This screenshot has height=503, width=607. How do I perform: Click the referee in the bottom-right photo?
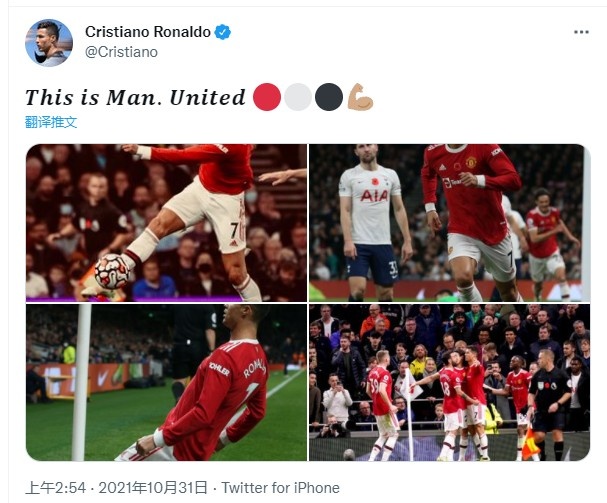(x=548, y=403)
